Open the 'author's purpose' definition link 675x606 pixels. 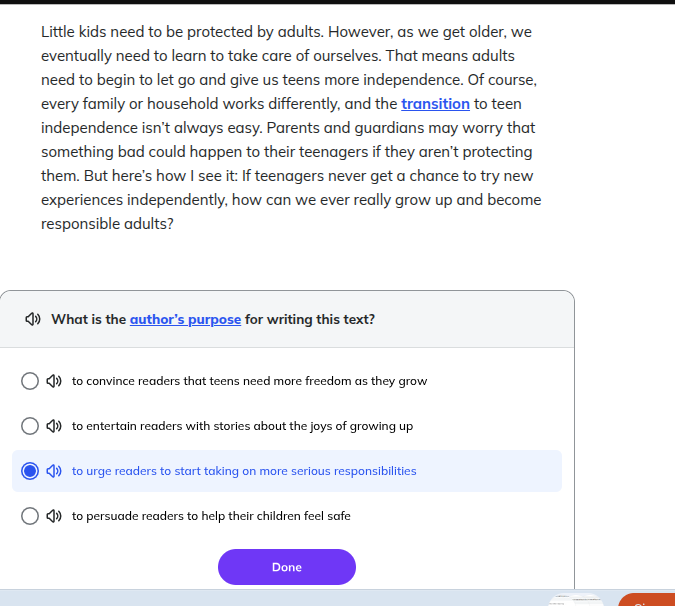tap(185, 320)
